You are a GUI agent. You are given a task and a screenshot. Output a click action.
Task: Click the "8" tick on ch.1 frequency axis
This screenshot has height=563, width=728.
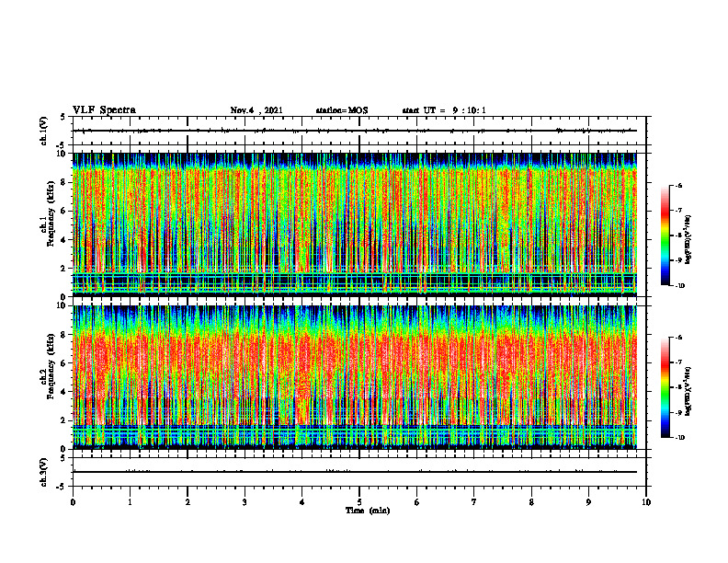tap(64, 182)
